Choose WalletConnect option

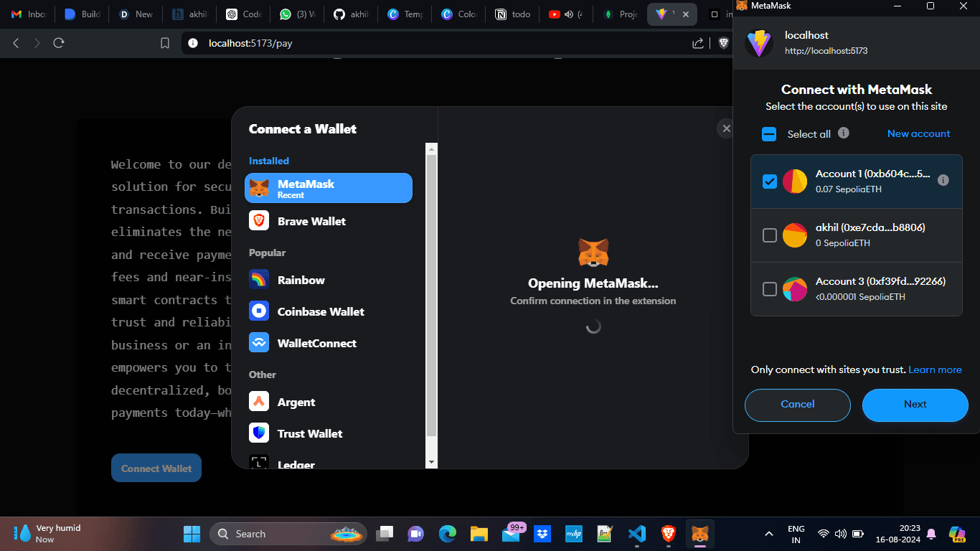[329, 343]
